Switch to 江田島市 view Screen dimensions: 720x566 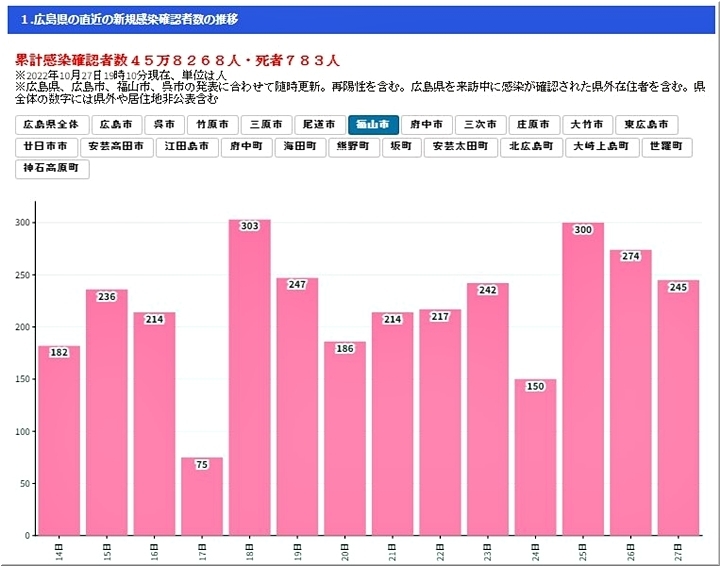coord(187,147)
